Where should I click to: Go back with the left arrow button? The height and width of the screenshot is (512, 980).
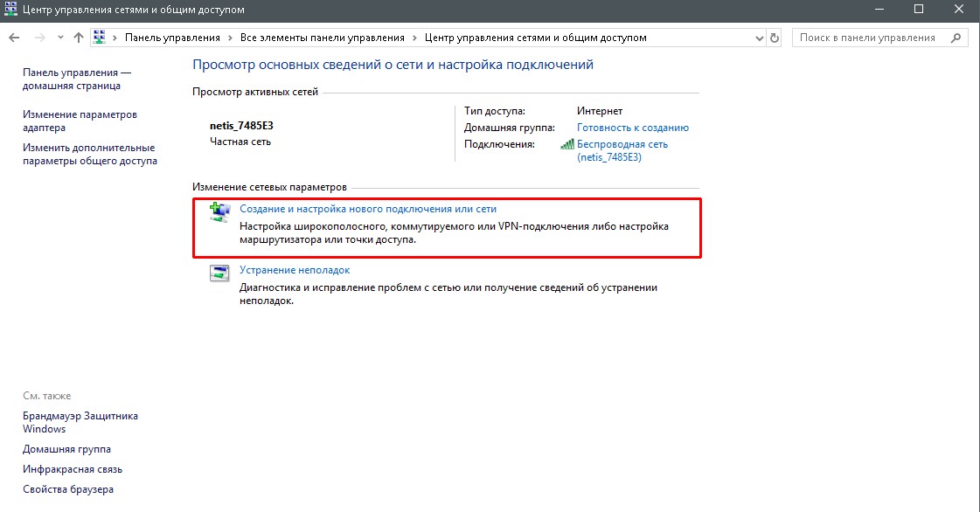pos(14,38)
